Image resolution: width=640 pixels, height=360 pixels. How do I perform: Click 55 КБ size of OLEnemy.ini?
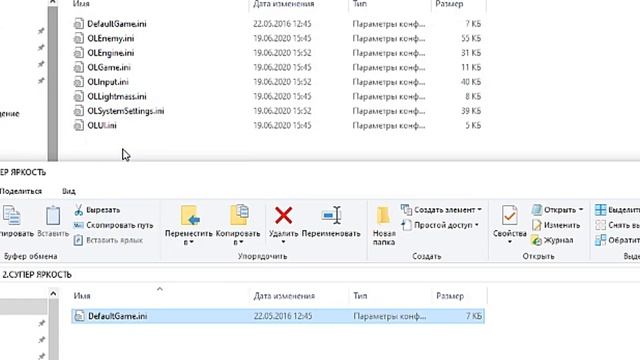471,38
